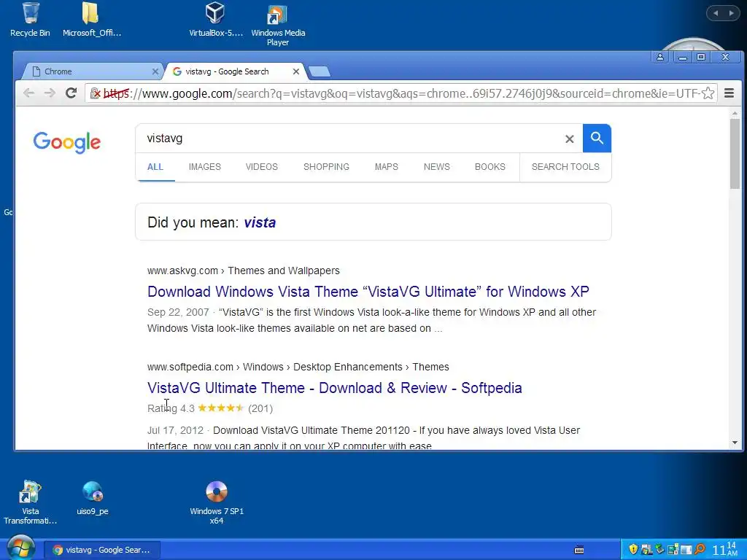Open the Recycle Bin desktop icon
This screenshot has height=560, width=747.
30,20
